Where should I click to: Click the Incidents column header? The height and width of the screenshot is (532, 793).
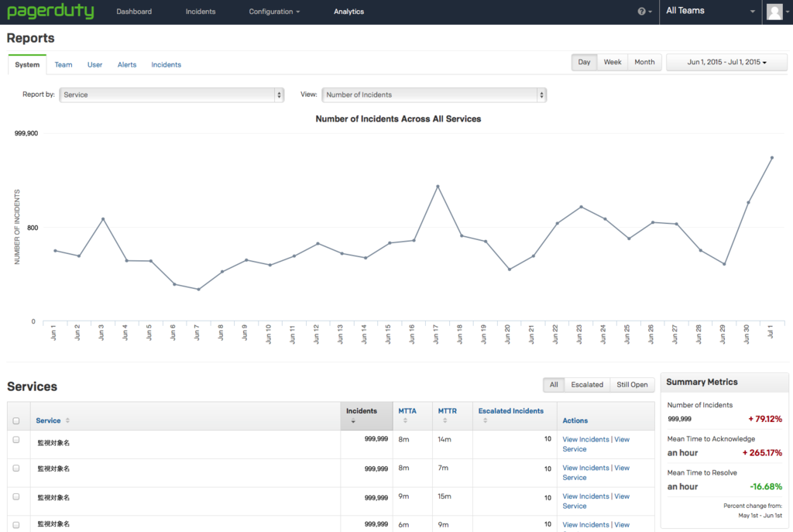click(361, 411)
